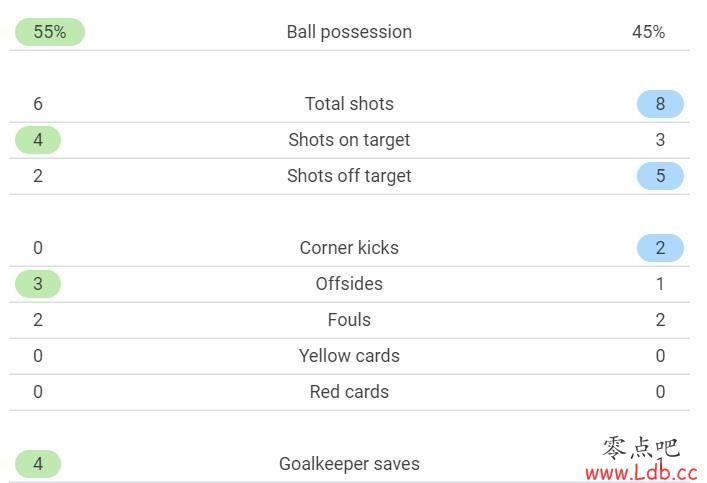
Task: Select the Goalkeeper saves label
Action: point(349,464)
